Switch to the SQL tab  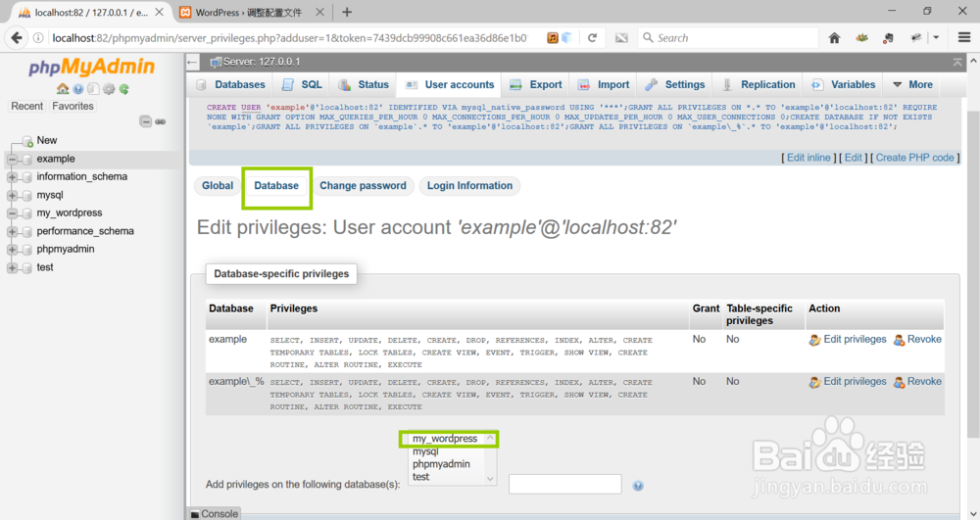pos(303,85)
